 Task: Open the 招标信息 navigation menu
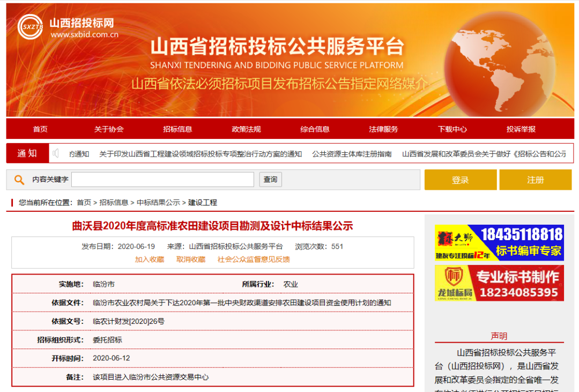[x=177, y=129]
